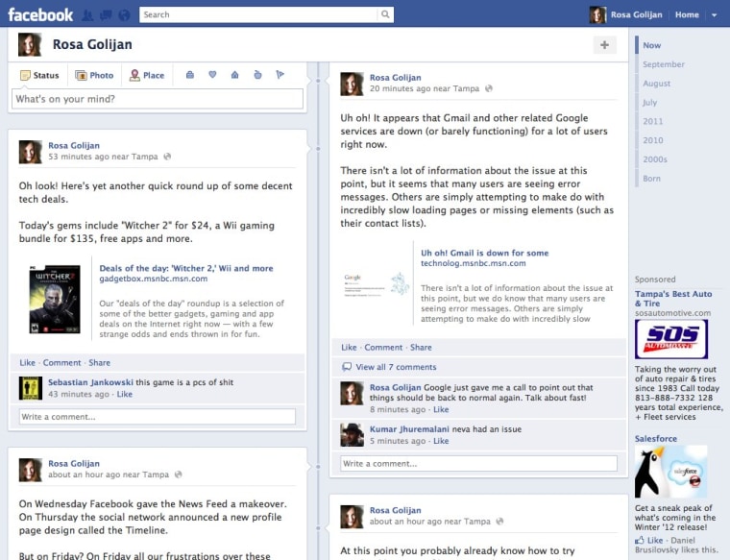This screenshot has width=730, height=560.
Task: Click privacy globe on 20 minutes ago post
Action: tap(488, 88)
